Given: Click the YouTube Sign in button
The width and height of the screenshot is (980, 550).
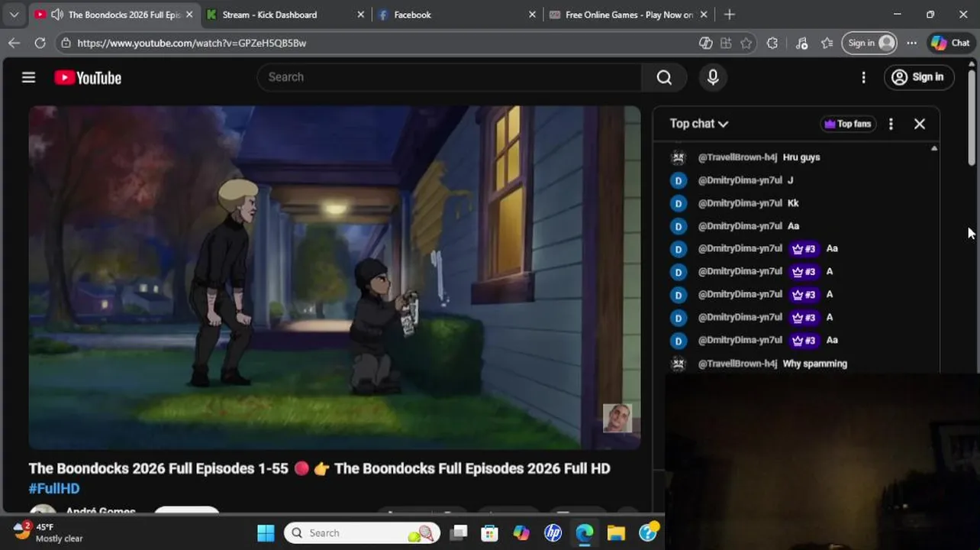Looking at the screenshot, I should pos(919,77).
